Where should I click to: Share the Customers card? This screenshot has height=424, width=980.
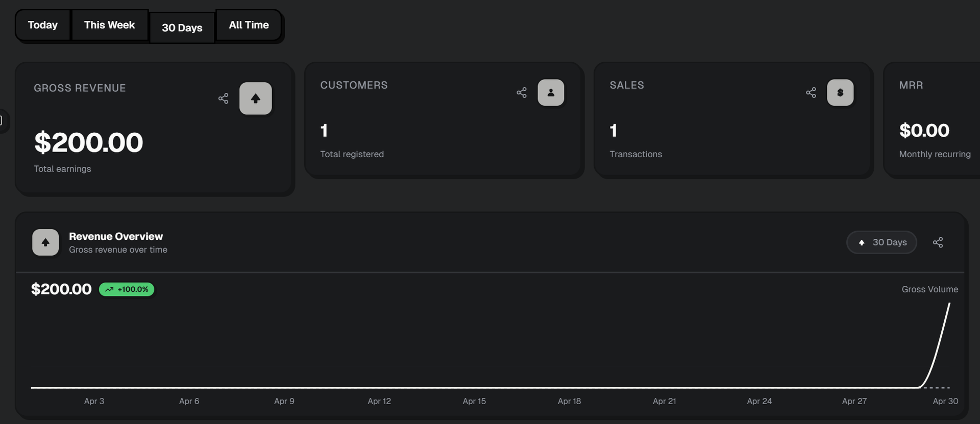point(521,92)
